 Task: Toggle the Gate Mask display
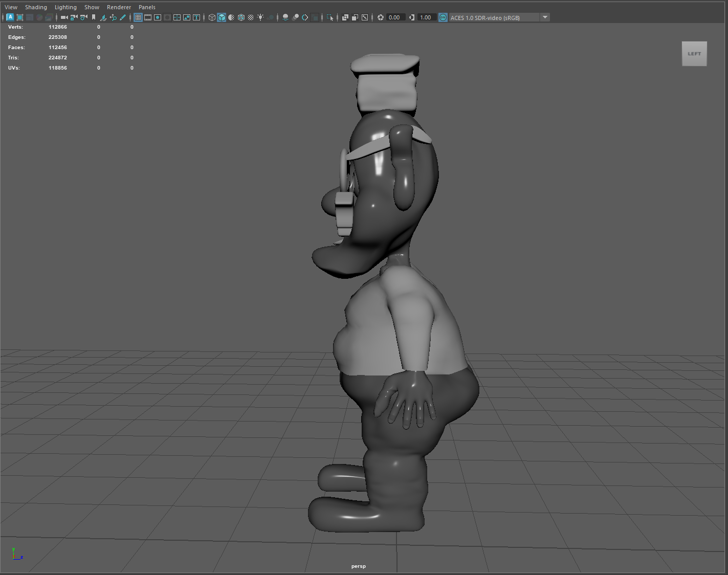click(x=167, y=17)
